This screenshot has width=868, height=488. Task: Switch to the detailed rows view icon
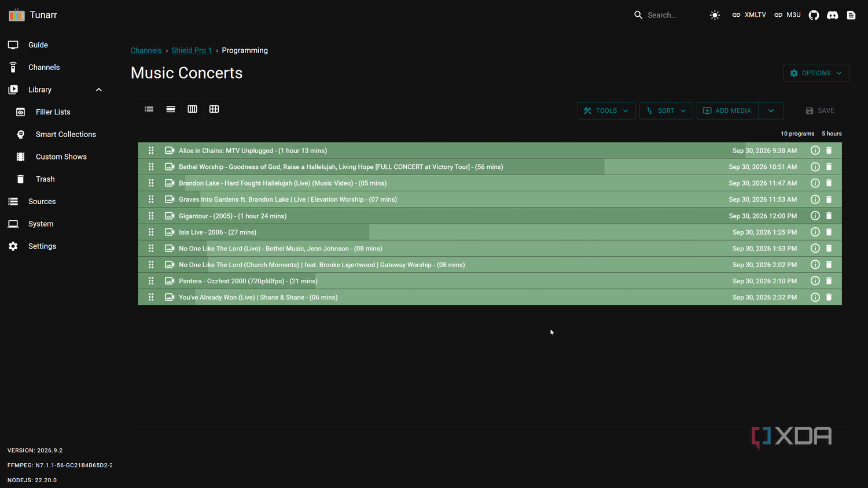pyautogui.click(x=171, y=109)
